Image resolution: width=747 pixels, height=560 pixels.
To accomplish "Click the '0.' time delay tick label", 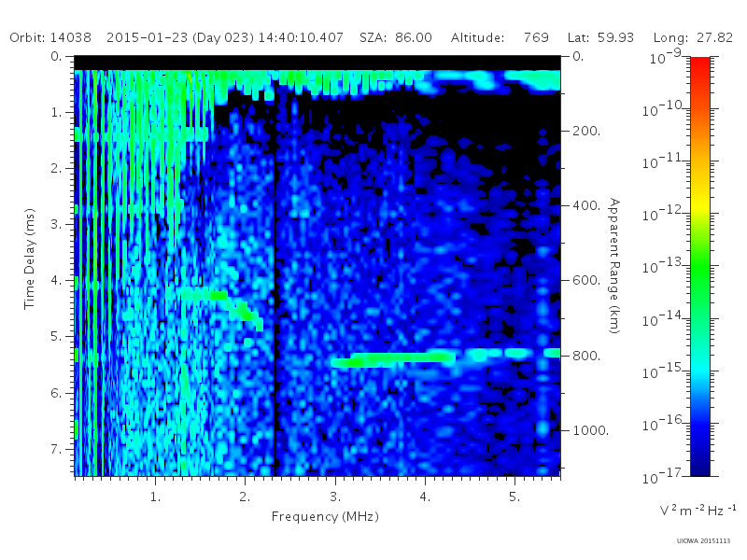I will click(x=56, y=56).
